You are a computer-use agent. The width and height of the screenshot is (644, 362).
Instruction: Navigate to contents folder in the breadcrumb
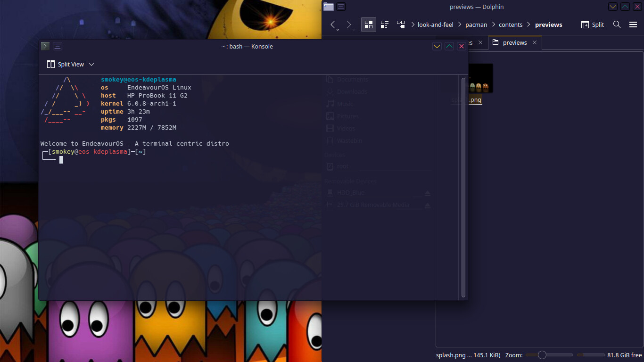coord(511,25)
